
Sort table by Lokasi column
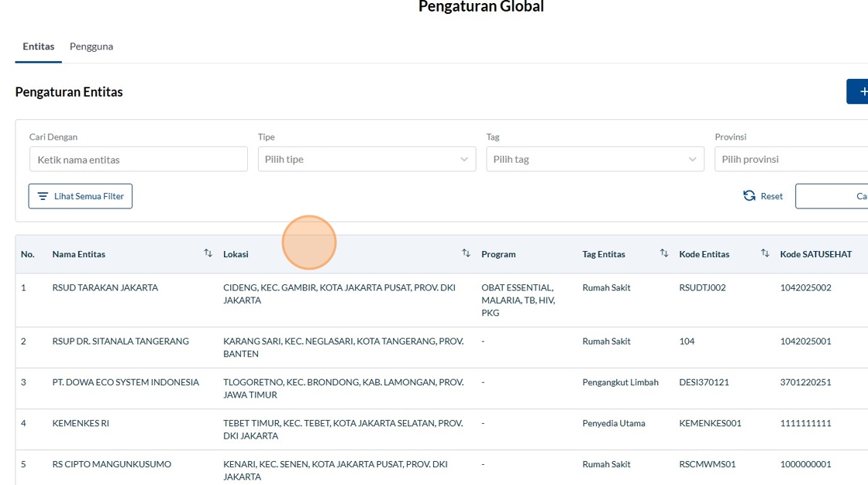[466, 253]
